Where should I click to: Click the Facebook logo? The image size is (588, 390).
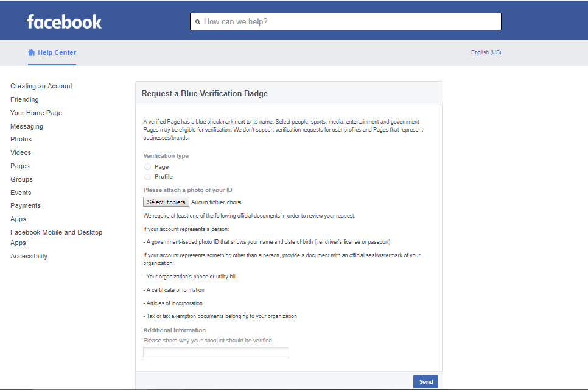[x=64, y=22]
